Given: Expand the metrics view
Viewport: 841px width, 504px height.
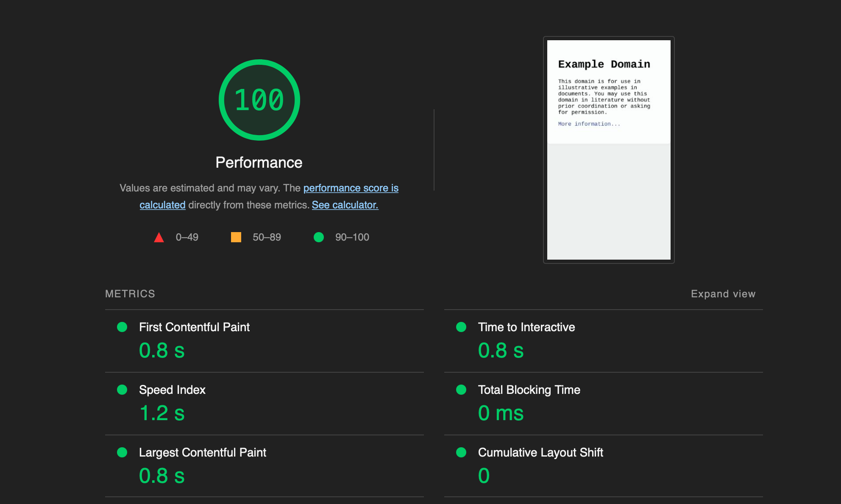Looking at the screenshot, I should coord(723,294).
